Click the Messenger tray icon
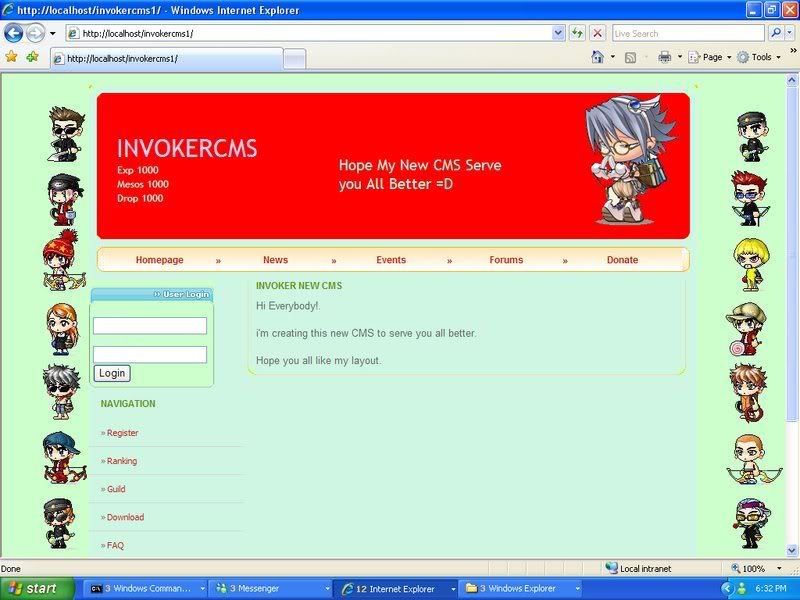The image size is (800, 600). pyautogui.click(x=741, y=589)
